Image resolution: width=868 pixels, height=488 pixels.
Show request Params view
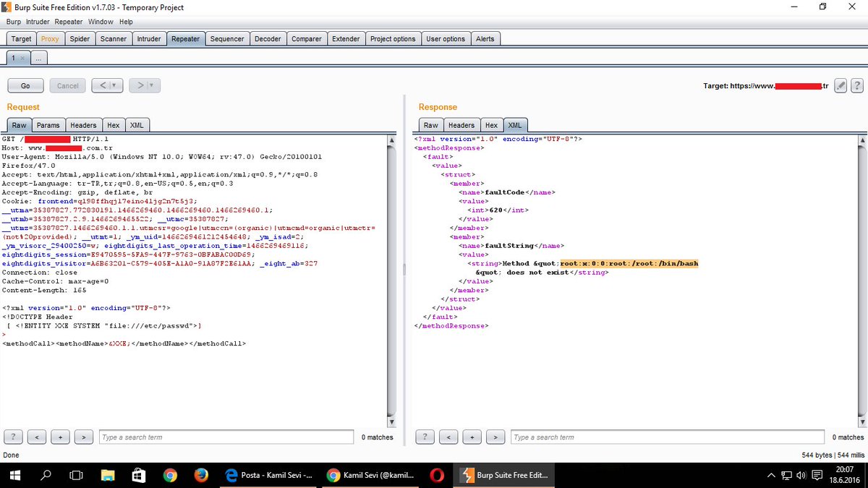(x=48, y=125)
